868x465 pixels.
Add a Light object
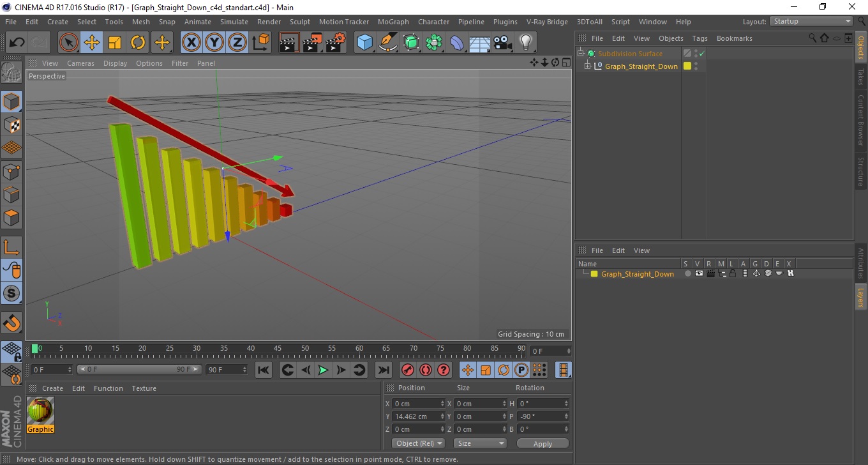(x=526, y=43)
